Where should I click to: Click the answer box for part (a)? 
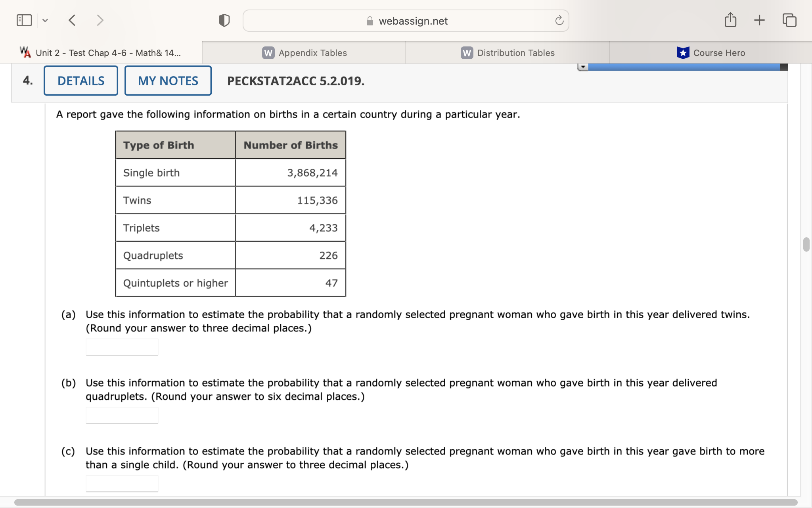[122, 347]
